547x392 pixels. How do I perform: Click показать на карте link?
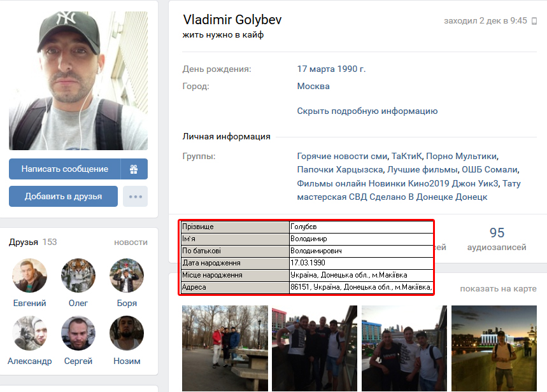coord(498,288)
